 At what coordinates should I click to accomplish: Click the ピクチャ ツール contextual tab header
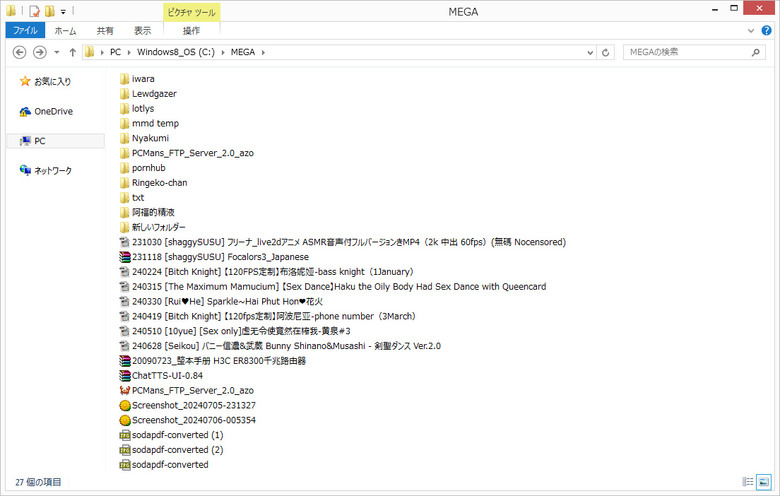point(192,12)
